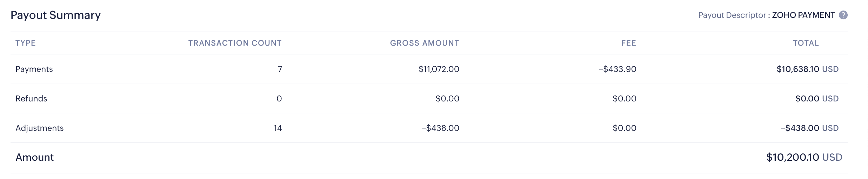Click the TRANSACTION COUNT column header
The height and width of the screenshot is (179, 868).
click(235, 43)
